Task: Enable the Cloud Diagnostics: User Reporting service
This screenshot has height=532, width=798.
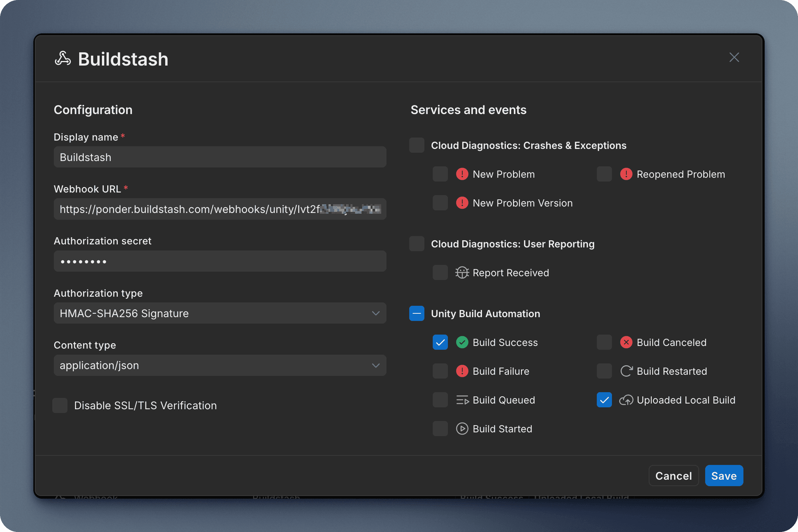Action: coord(416,244)
